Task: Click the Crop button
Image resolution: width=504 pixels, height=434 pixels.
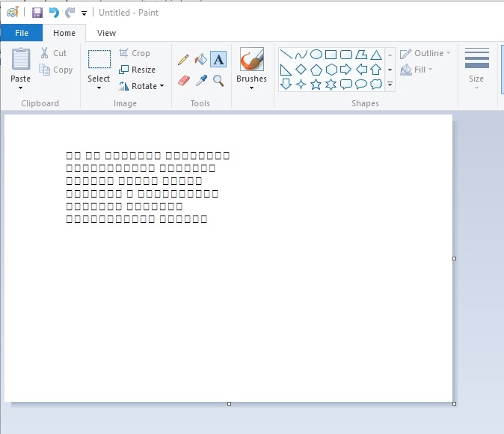Action: 135,53
